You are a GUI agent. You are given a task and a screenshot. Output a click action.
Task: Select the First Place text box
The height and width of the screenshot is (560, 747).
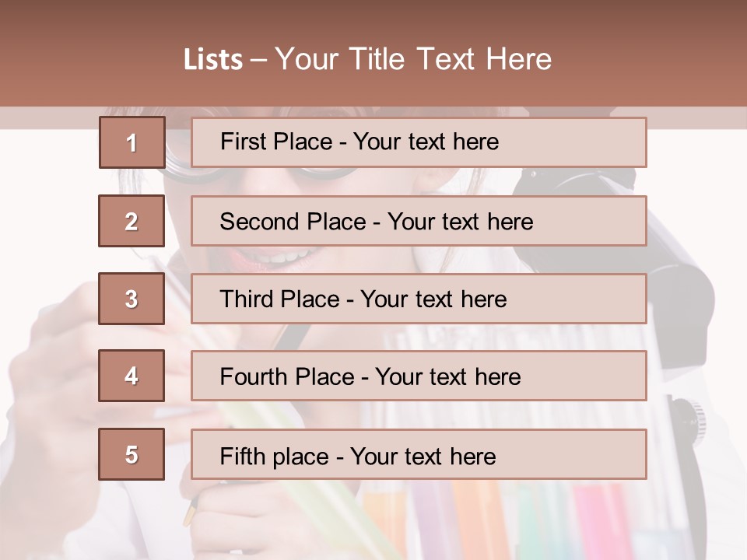pyautogui.click(x=419, y=142)
